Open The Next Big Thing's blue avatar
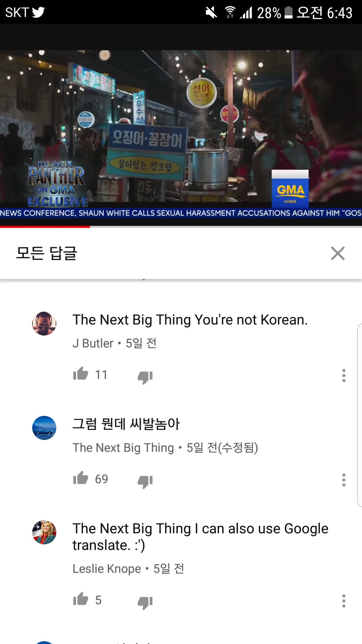 (44, 428)
